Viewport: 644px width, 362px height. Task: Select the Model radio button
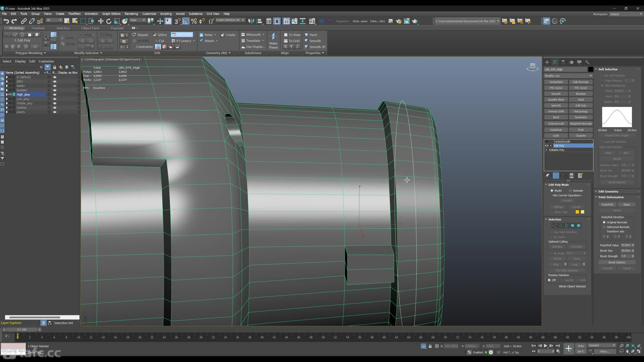[552, 191]
